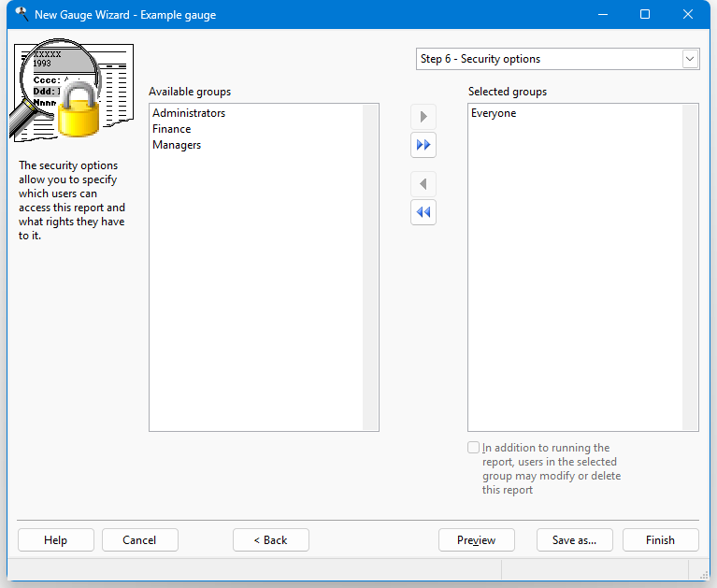Click the Save as... button
This screenshot has height=588, width=717.
(x=574, y=540)
